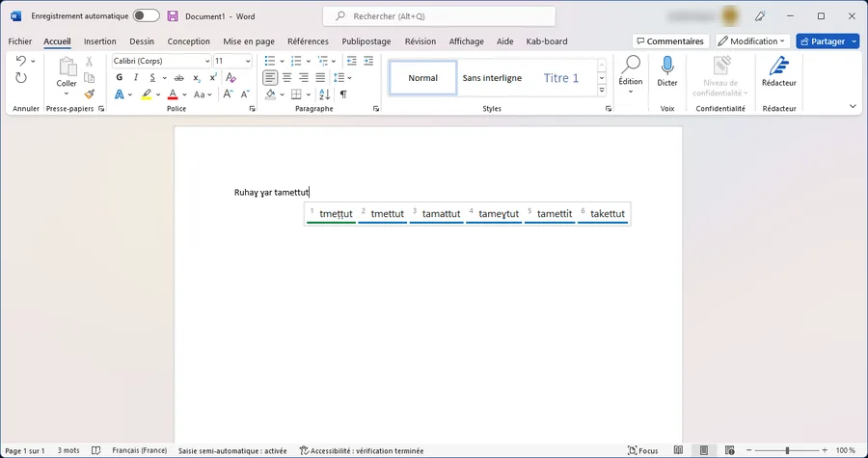
Task: Open the Modification mode button
Action: (x=753, y=40)
